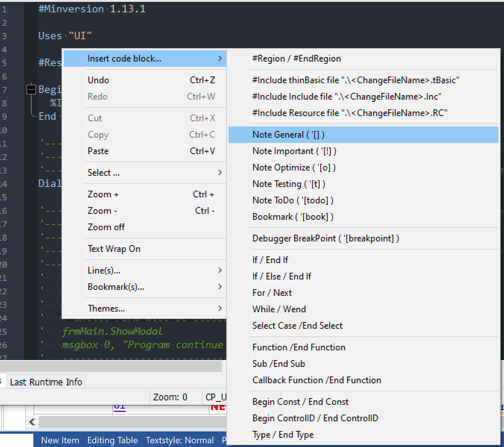Insert Callback Function / End Function block
The width and height of the screenshot is (504, 447).
(316, 380)
